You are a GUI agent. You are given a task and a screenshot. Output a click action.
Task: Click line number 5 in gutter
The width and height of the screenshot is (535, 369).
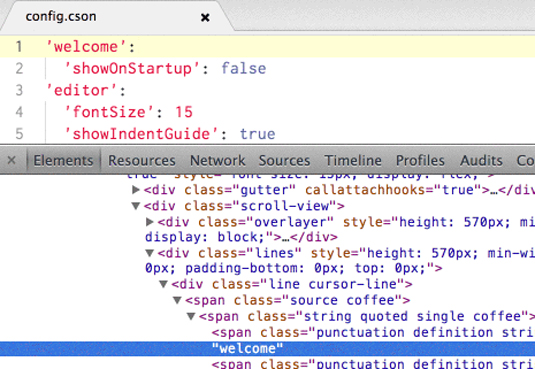tap(19, 134)
